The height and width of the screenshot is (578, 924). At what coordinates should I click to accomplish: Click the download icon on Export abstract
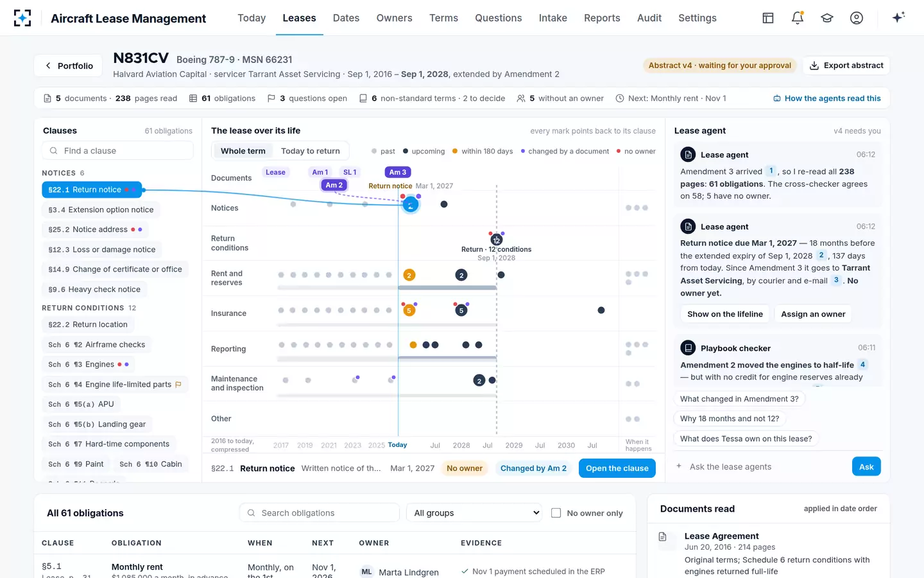[814, 66]
